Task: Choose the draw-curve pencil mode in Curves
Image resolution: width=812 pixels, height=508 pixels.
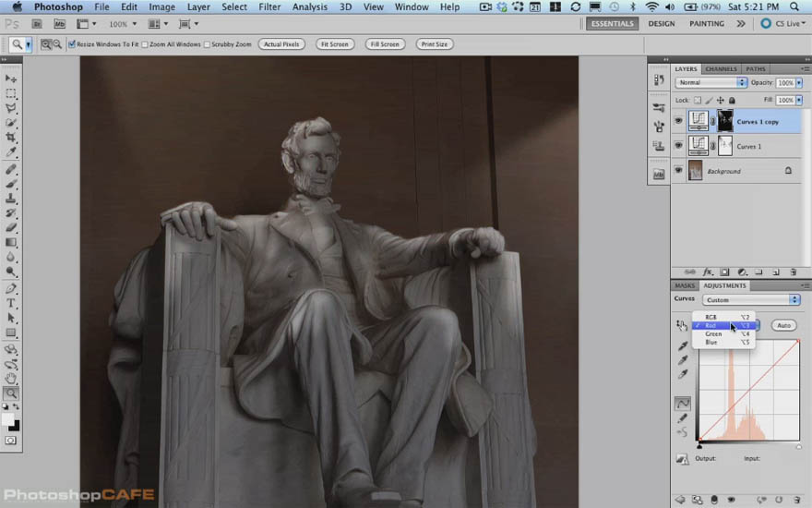Action: [683, 417]
